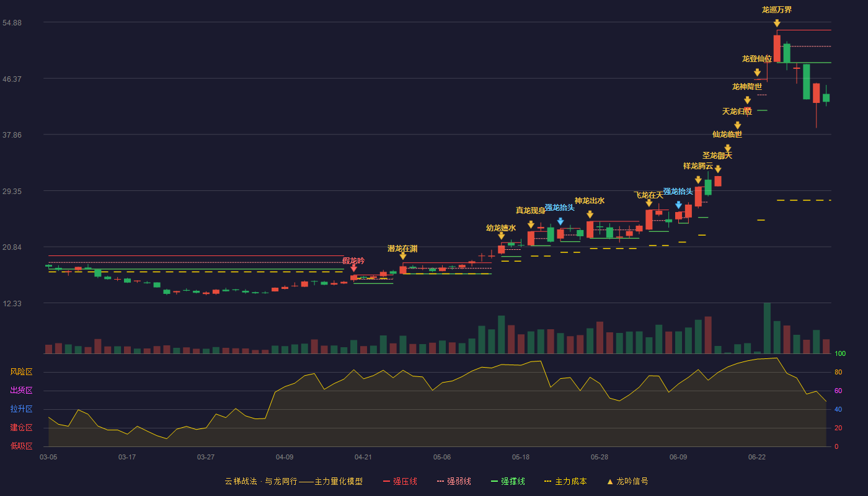Click blue arrow of 强龙抬头 beside 飞龙在天

(x=678, y=205)
